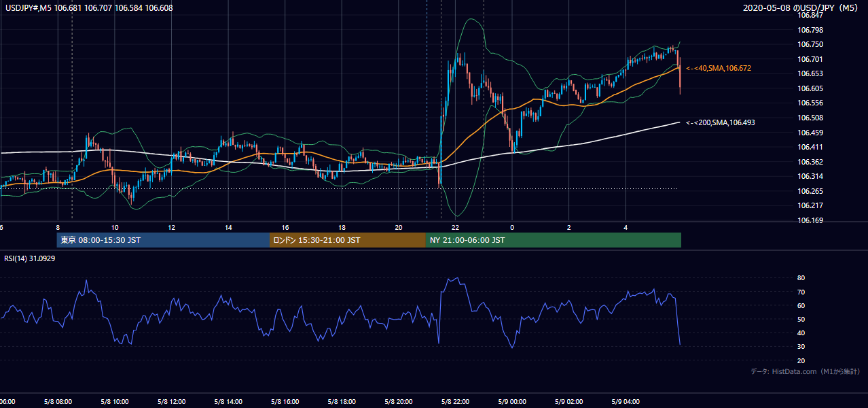Click the 106.750 price axis label
The image size is (868, 408).
coord(810,44)
